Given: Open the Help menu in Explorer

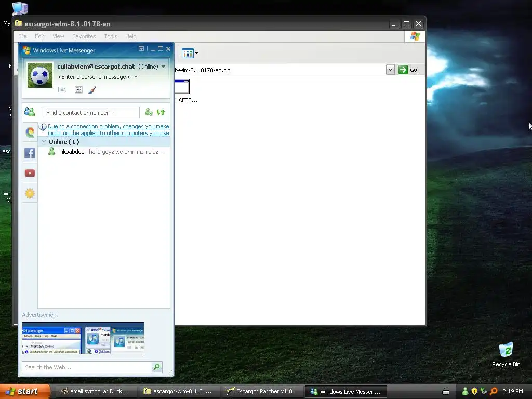Looking at the screenshot, I should pos(130,36).
